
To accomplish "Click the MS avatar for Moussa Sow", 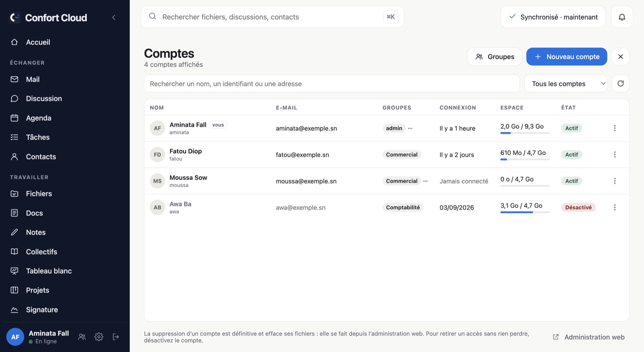I will pos(157,181).
